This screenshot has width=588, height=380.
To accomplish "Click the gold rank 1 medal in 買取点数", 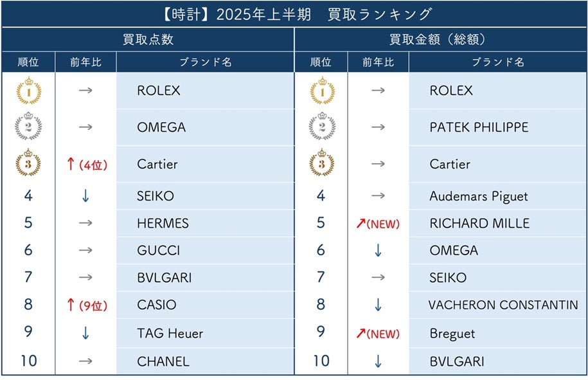I will tap(29, 91).
